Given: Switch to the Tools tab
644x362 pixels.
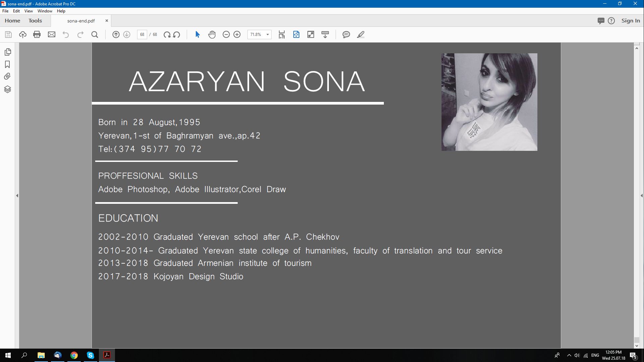Looking at the screenshot, I should [x=35, y=21].
